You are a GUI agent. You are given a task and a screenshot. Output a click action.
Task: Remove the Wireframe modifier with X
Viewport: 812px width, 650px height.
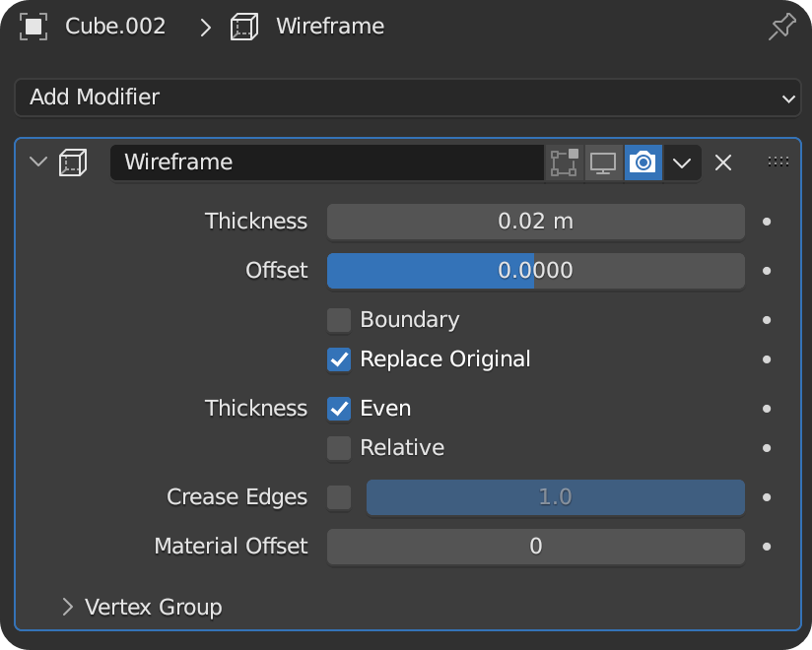pos(723,162)
